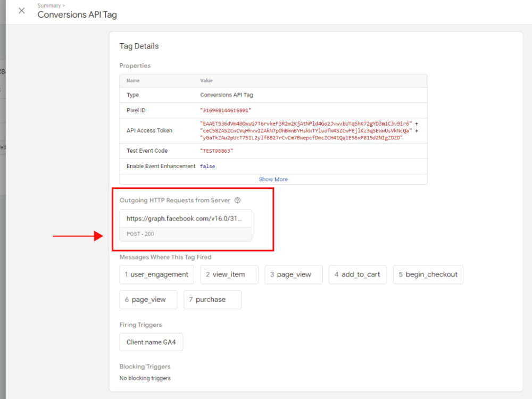Screen dimensions: 532x399
Task: Open the begin_checkout message
Action: (428, 275)
